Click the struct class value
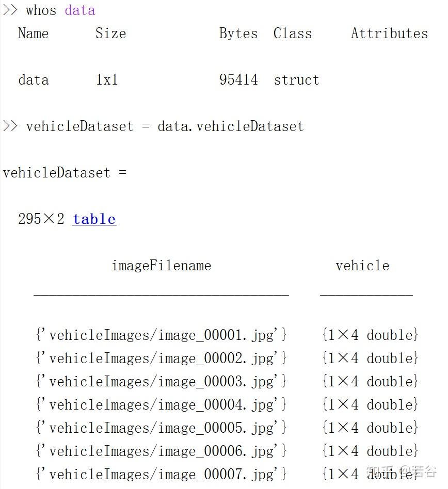The height and width of the screenshot is (489, 448). coord(296,79)
